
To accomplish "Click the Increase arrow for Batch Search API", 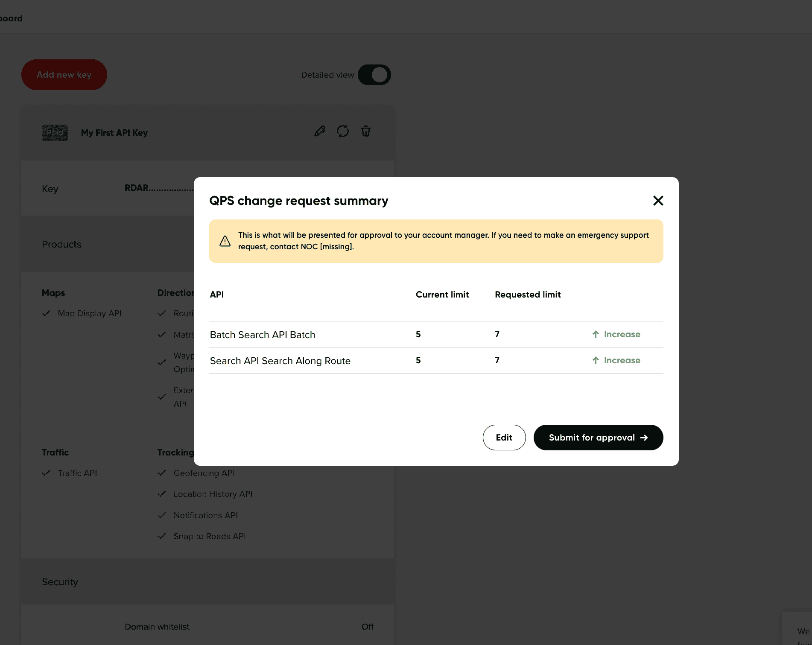I will point(596,334).
